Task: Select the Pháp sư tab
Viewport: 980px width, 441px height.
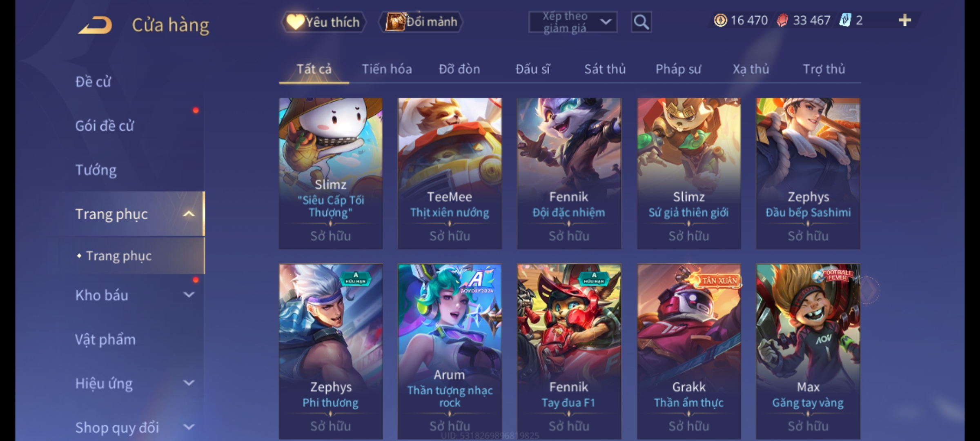Action: (x=678, y=69)
